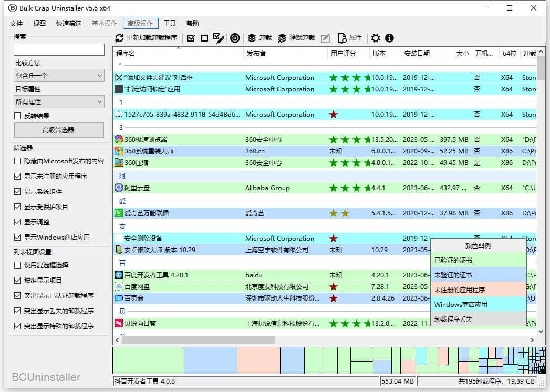Open the 工具 menu
Image resolution: width=550 pixels, height=392 pixels.
click(x=170, y=23)
